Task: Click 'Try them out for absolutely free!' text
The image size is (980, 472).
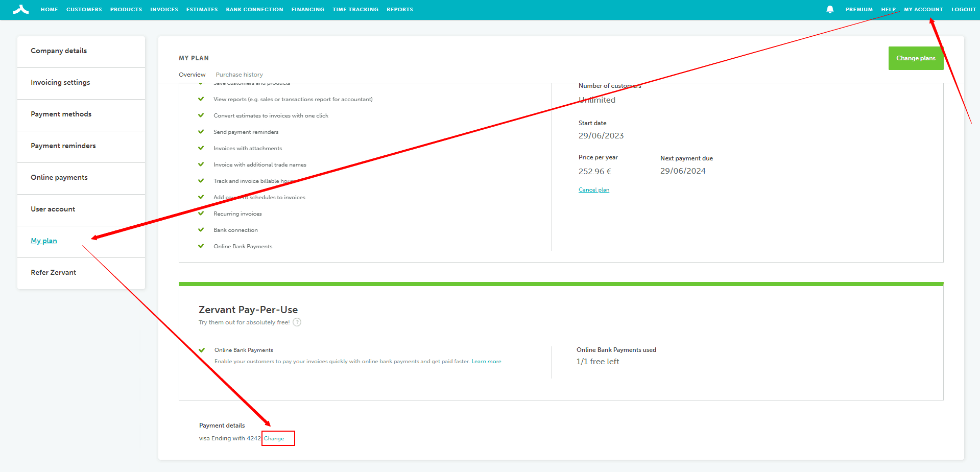Action: [x=244, y=323]
